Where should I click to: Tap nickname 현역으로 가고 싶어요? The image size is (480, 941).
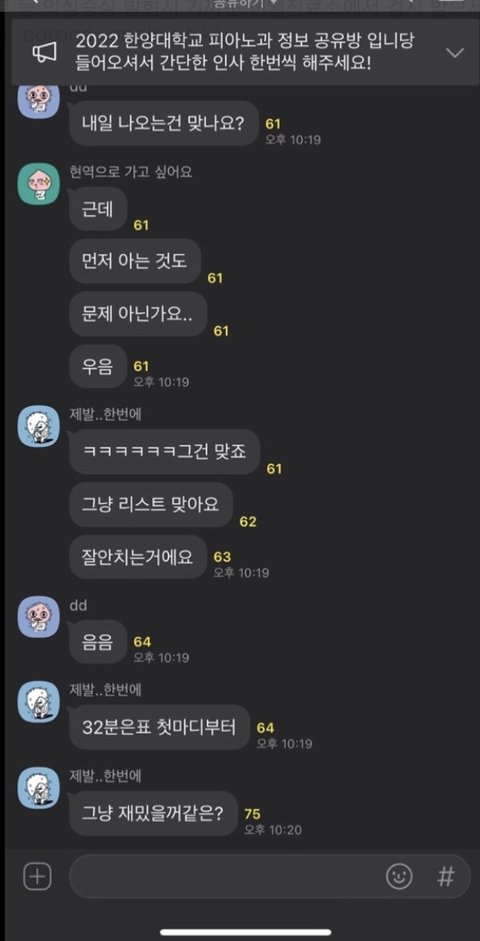tap(131, 172)
